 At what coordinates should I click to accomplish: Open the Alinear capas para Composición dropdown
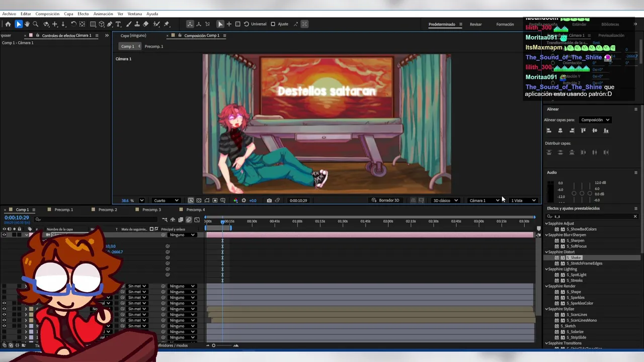[595, 120]
